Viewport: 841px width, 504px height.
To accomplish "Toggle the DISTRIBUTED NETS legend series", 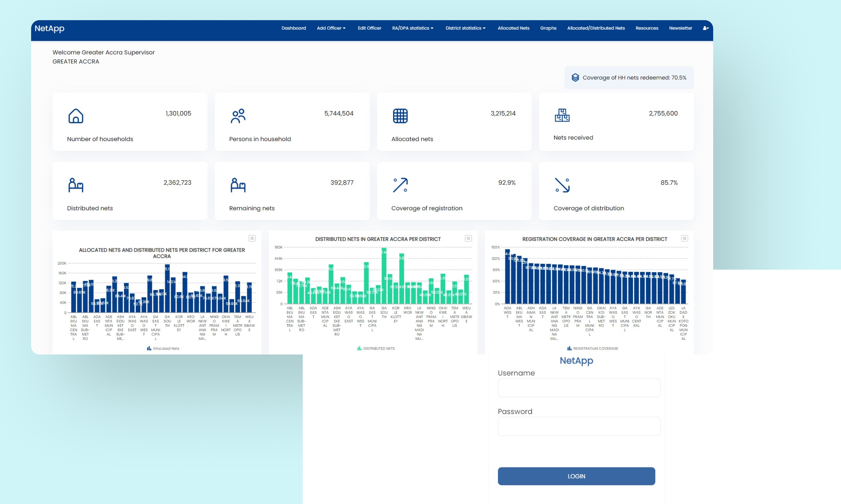I will point(376,348).
